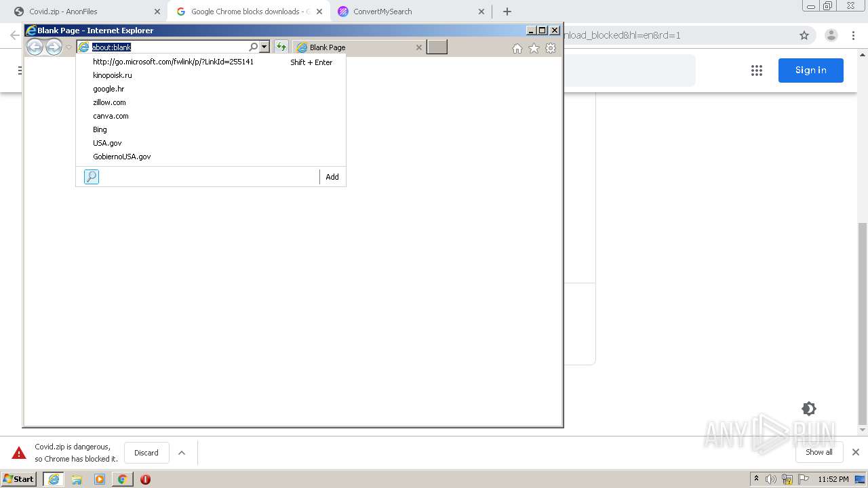The image size is (868, 488).
Task: Click Show all downloads button
Action: point(819,452)
